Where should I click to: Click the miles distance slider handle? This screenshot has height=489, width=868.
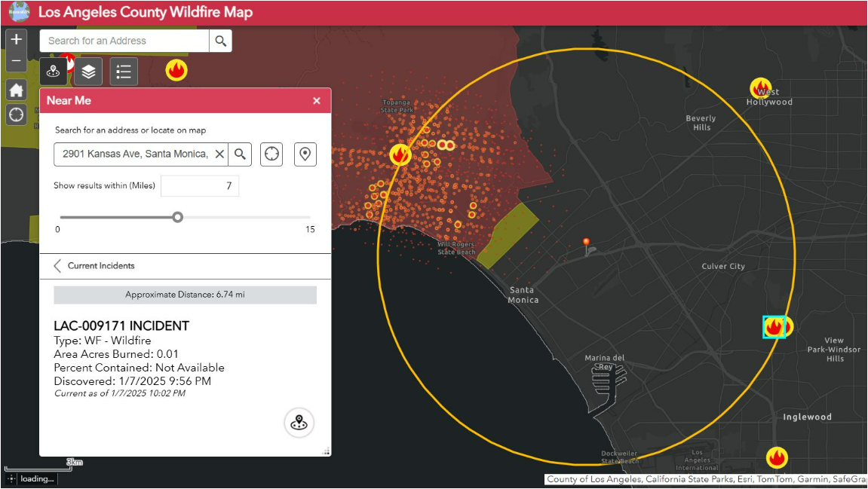click(x=177, y=217)
